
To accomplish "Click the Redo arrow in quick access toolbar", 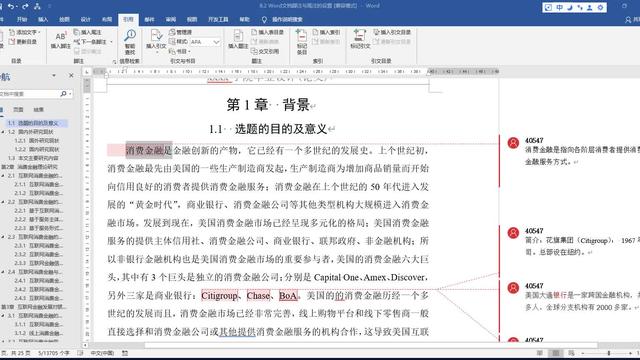I will (25, 6).
